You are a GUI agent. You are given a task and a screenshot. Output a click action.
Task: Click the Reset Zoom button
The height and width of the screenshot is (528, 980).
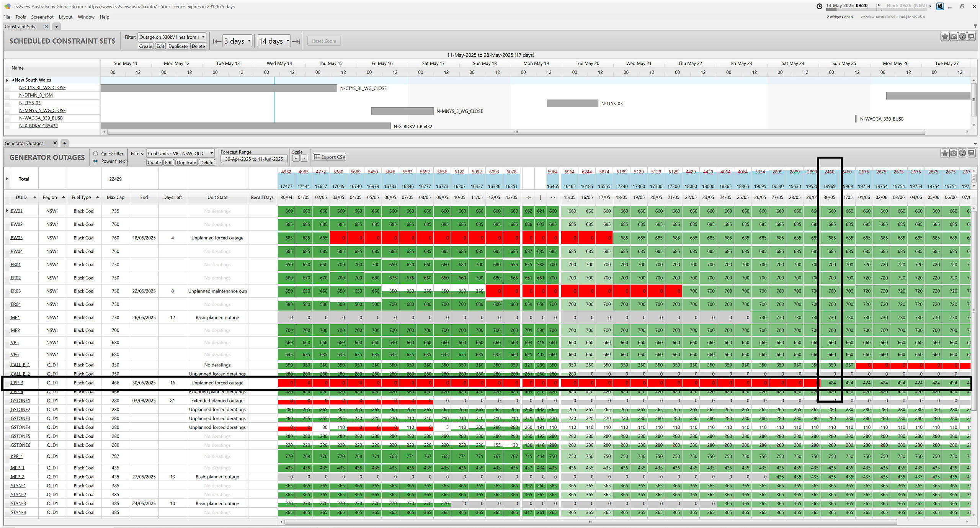(x=324, y=41)
